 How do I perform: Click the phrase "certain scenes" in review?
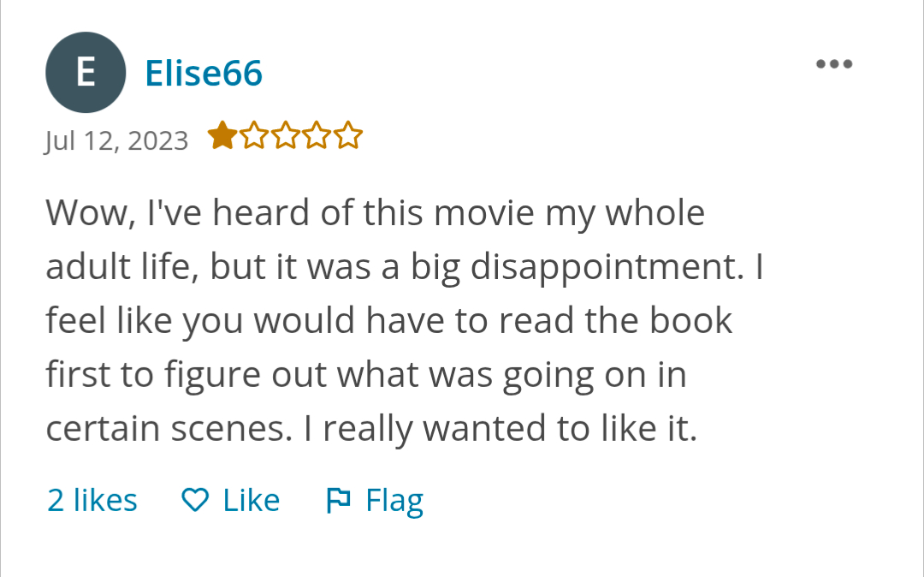point(167,429)
